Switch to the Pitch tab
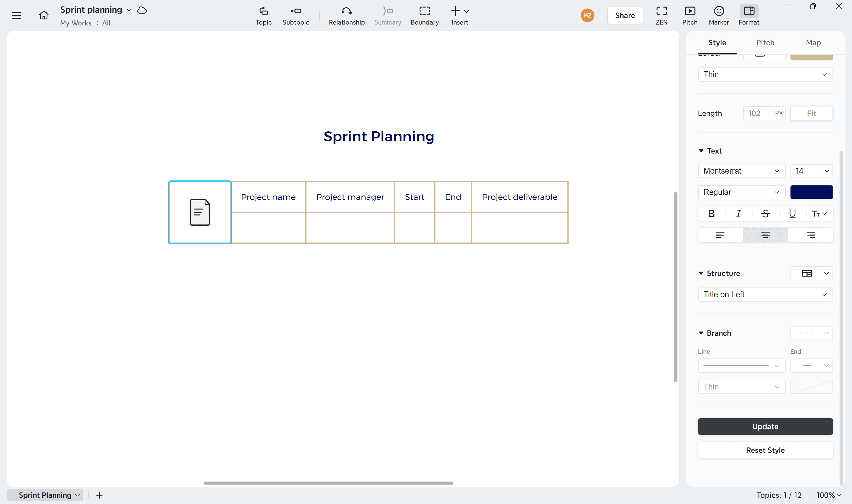 click(x=765, y=43)
